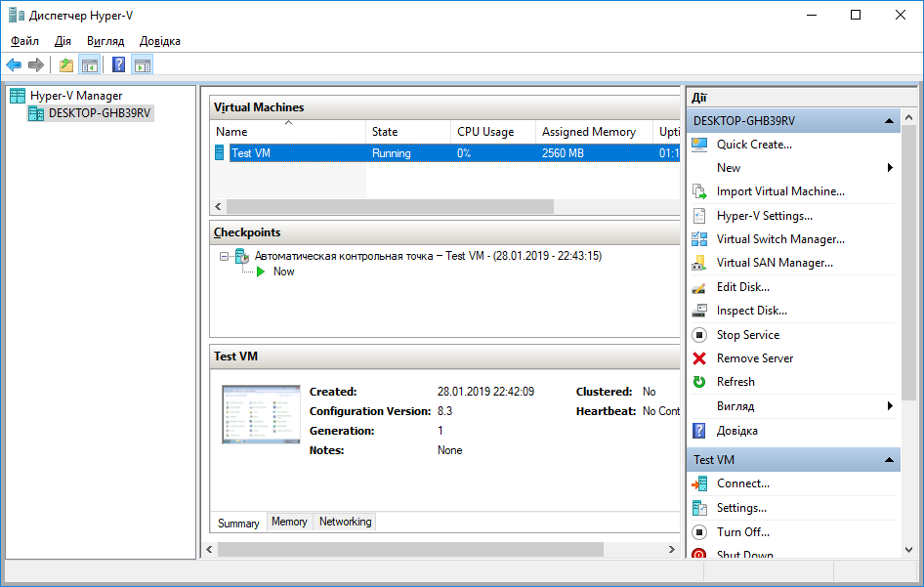Click the Довідка help icon in actions
This screenshot has height=587, width=924.
pos(699,431)
